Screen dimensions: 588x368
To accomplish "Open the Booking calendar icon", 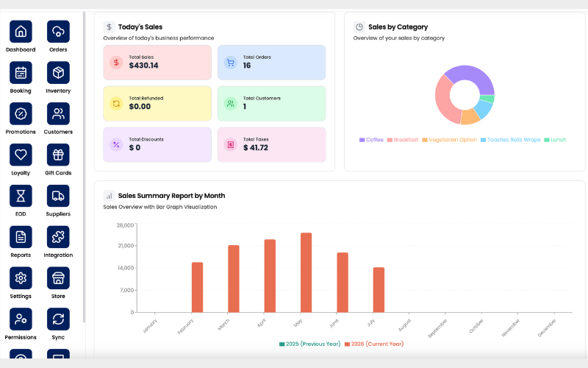I will (x=21, y=72).
